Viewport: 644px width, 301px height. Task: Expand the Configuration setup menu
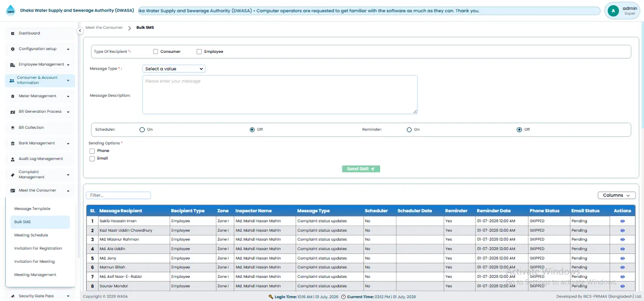[68, 49]
